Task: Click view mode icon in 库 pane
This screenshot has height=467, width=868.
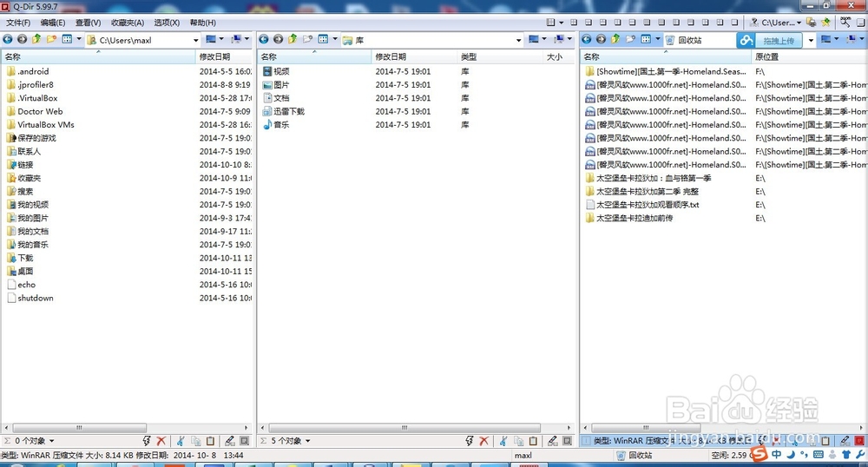Action: click(323, 39)
